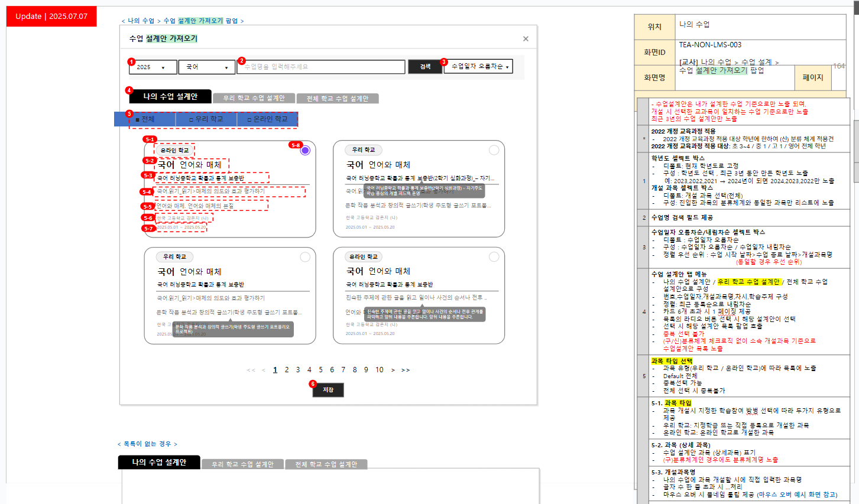The height and width of the screenshot is (504, 859).
Task: Switch to 전체 학교 수업 설계안 tab
Action: coord(338,99)
